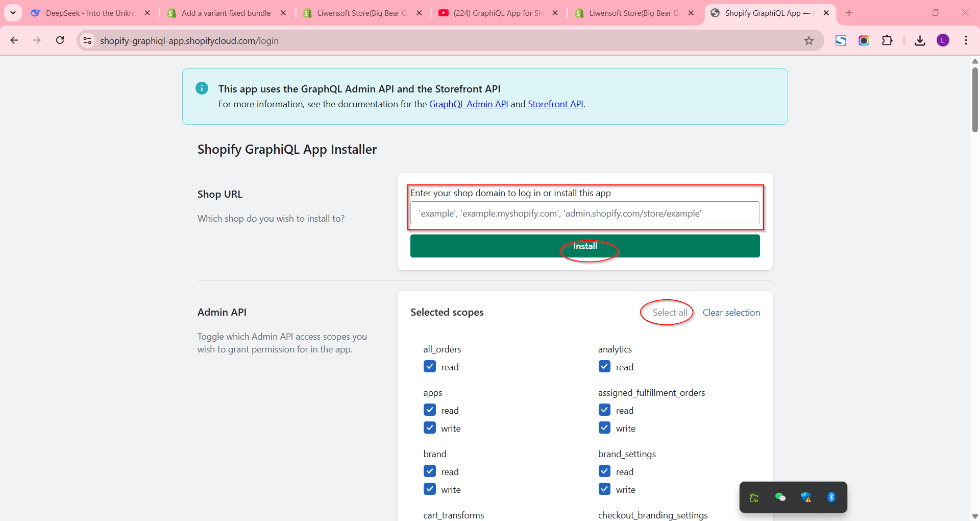The width and height of the screenshot is (980, 521).
Task: View site information icon in address bar
Action: (x=87, y=40)
